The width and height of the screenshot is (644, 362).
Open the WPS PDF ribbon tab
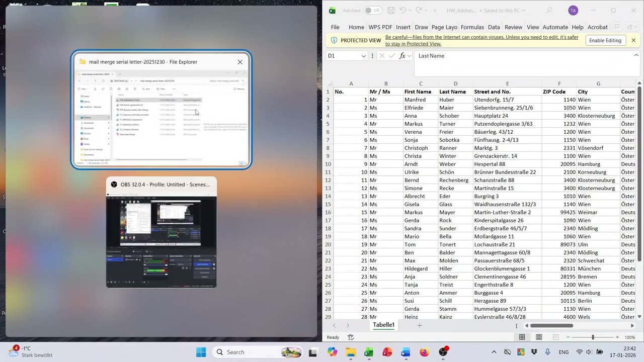click(380, 27)
